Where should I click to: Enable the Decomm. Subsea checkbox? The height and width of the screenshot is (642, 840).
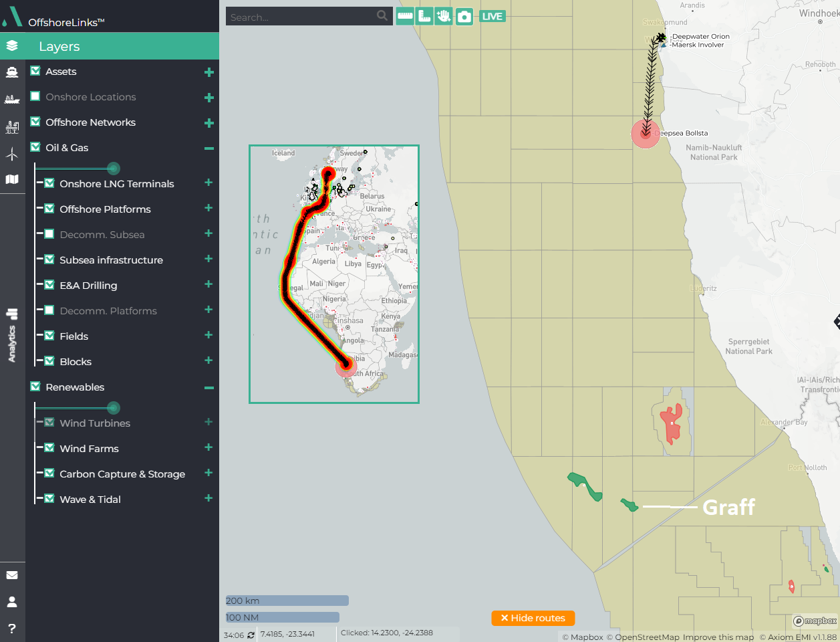pyautogui.click(x=49, y=234)
